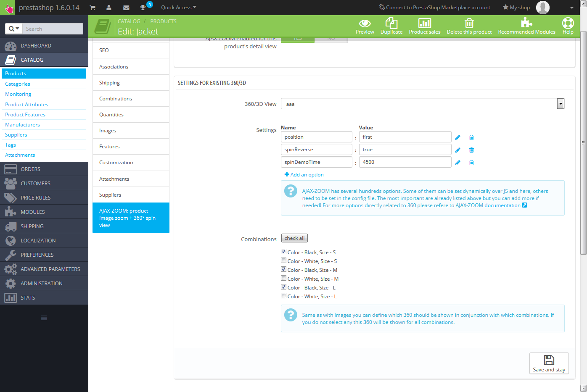Check Color - White, Size - M
587x392 pixels.
coord(284,278)
